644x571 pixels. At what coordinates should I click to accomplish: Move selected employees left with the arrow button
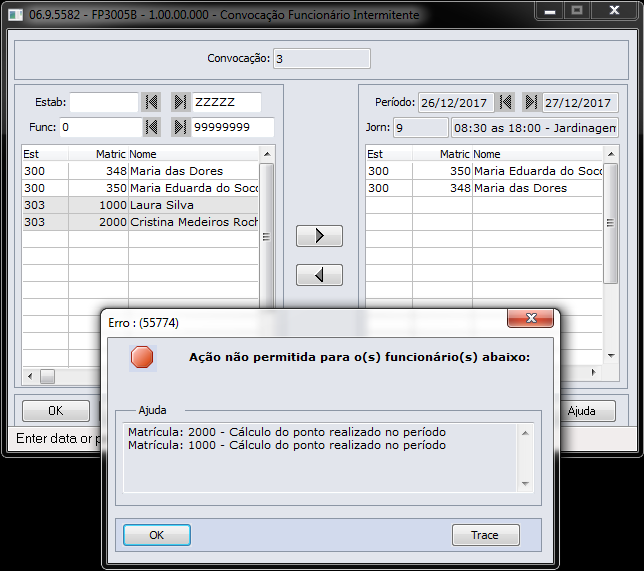pyautogui.click(x=319, y=275)
